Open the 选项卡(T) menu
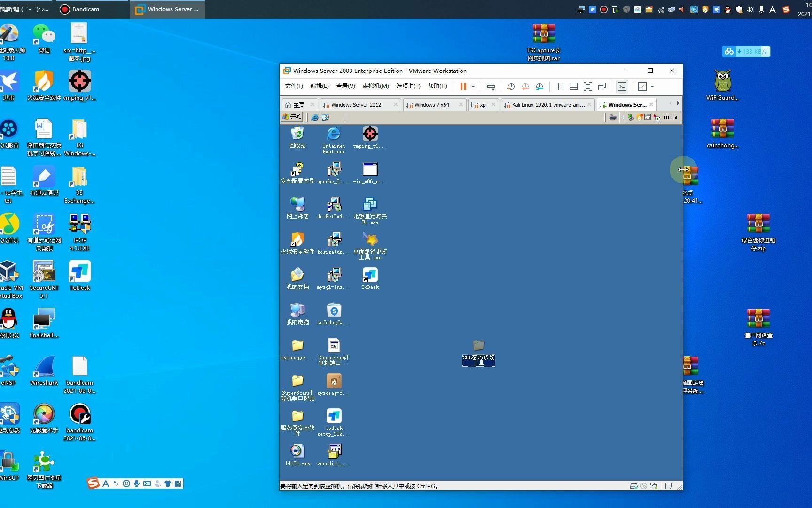Viewport: 812px width, 508px height. tap(408, 86)
